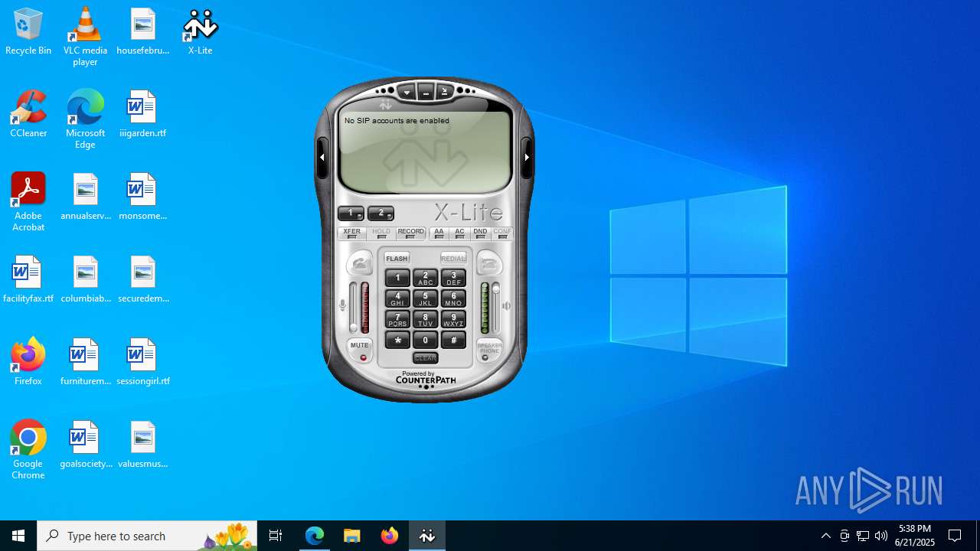Select Firefox desktop icon
The image size is (980, 551).
(28, 363)
